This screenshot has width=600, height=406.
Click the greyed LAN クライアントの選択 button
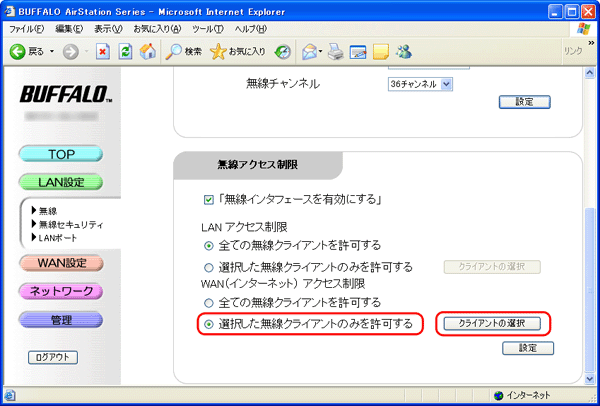click(492, 267)
